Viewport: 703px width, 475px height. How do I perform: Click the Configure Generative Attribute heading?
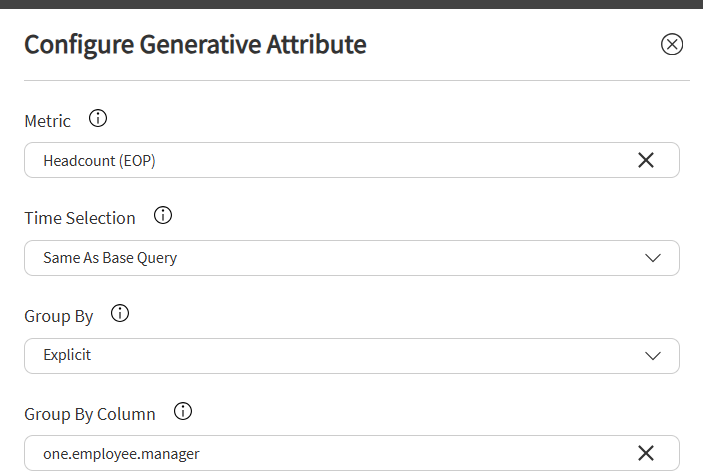195,45
